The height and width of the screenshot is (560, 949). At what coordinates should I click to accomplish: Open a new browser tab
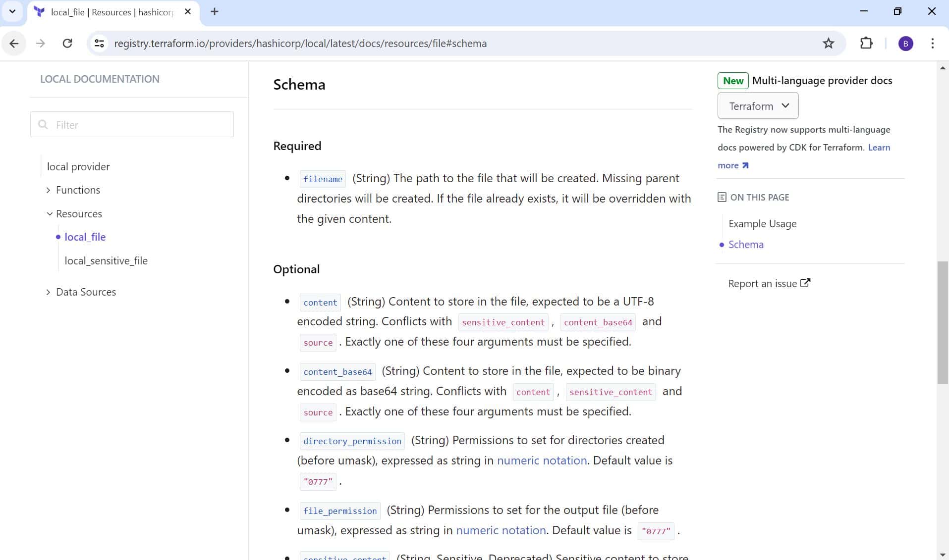214,11
